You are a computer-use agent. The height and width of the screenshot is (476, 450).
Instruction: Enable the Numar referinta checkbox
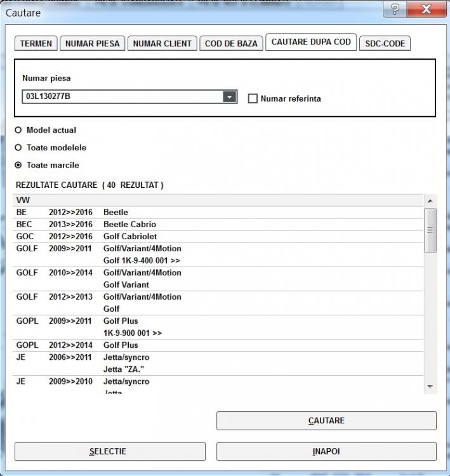[x=253, y=98]
